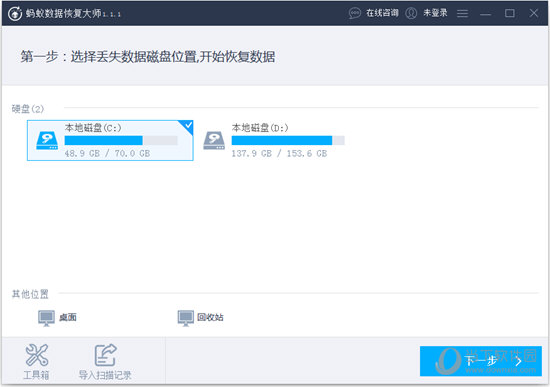The width and height of the screenshot is (550, 387).
Task: Click 未登录 to log in
Action: click(435, 13)
